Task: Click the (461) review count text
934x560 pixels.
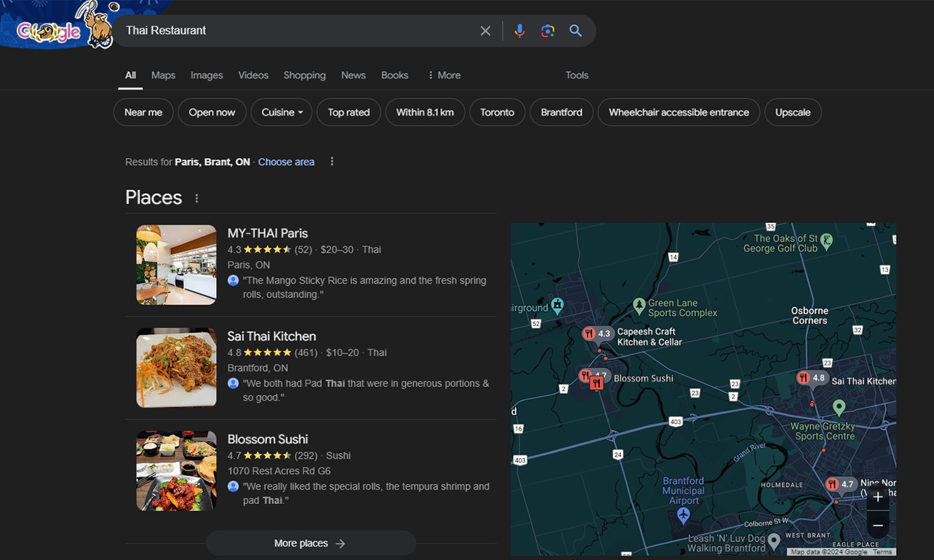Action: tap(306, 353)
